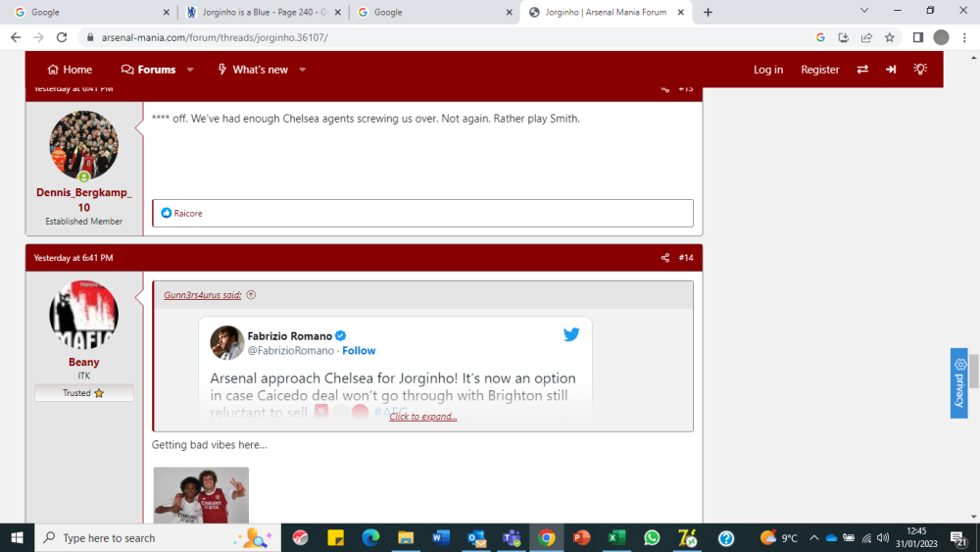The image size is (980, 552).
Task: Bookmark this page with star icon
Action: [890, 37]
